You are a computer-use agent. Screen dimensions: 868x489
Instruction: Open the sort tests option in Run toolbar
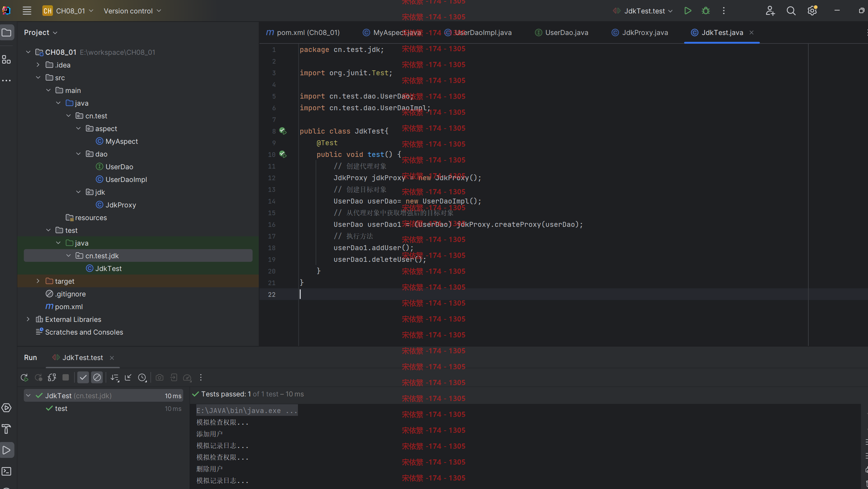[114, 377]
